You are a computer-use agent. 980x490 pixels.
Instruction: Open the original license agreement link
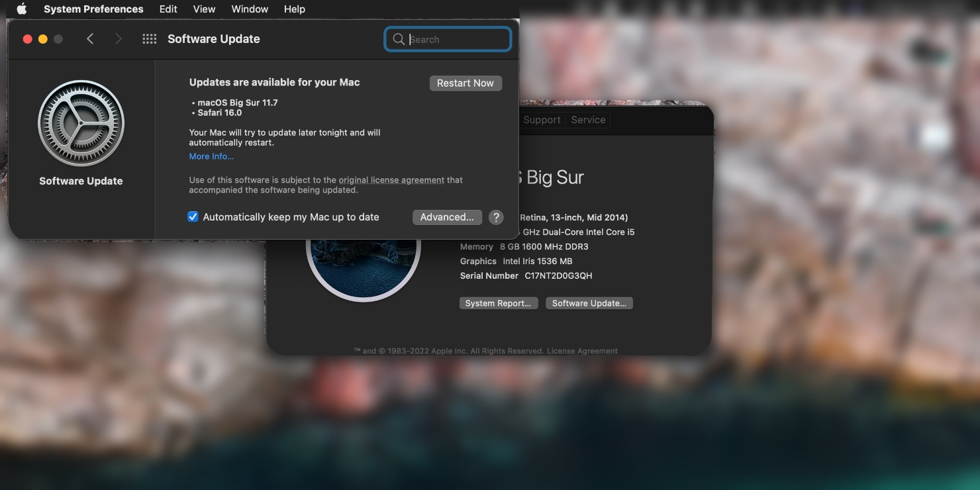(391, 180)
